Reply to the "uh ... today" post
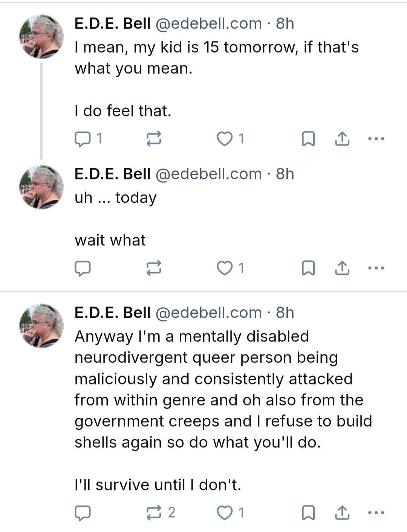Viewport: 407px width, 532px height. 83,268
